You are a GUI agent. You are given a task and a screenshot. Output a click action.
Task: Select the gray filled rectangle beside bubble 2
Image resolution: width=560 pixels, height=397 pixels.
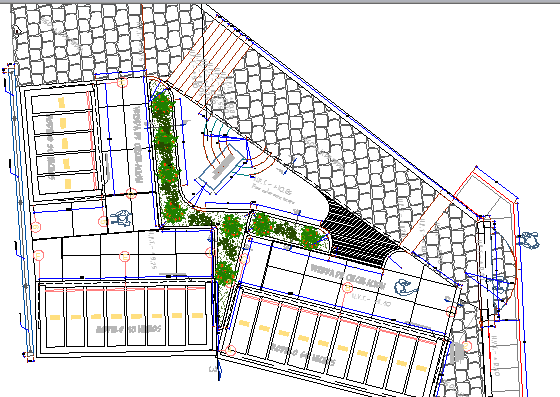(x=458, y=352)
